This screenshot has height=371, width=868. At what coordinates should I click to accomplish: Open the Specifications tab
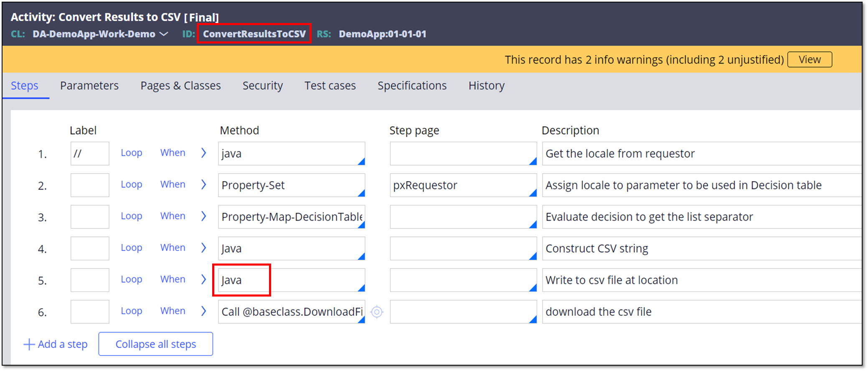412,85
